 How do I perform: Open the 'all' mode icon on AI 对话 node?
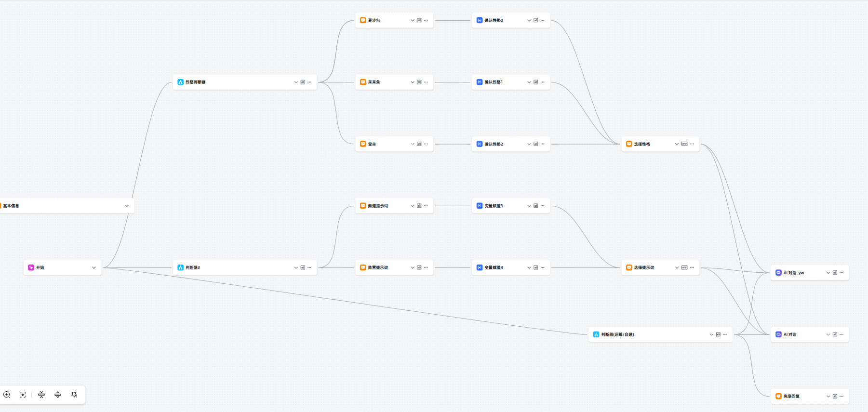click(835, 334)
